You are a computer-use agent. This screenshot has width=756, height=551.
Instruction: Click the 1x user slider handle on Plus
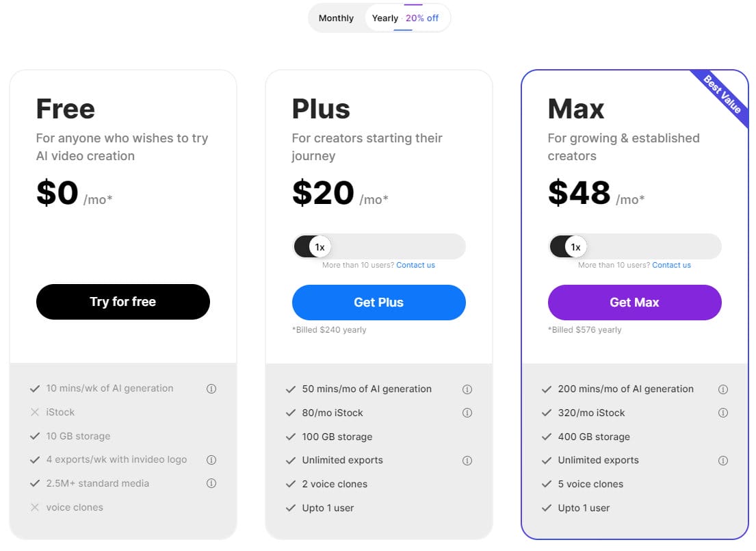(x=320, y=247)
